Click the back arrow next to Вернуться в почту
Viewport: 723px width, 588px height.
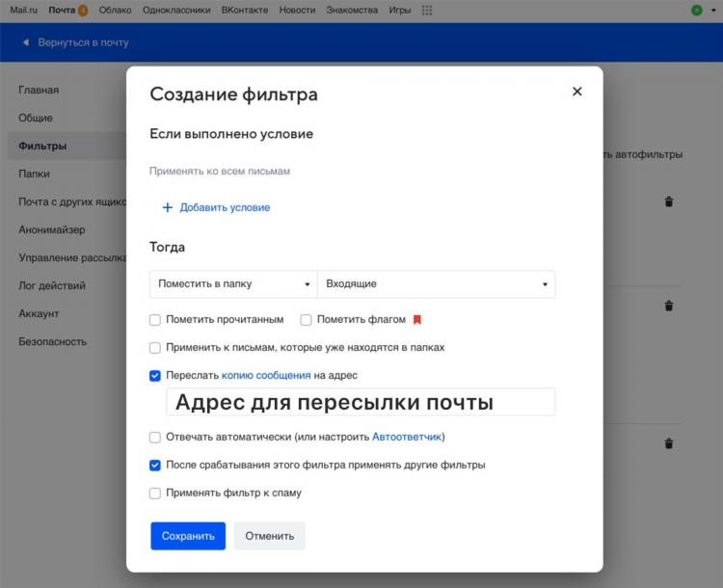pos(26,42)
